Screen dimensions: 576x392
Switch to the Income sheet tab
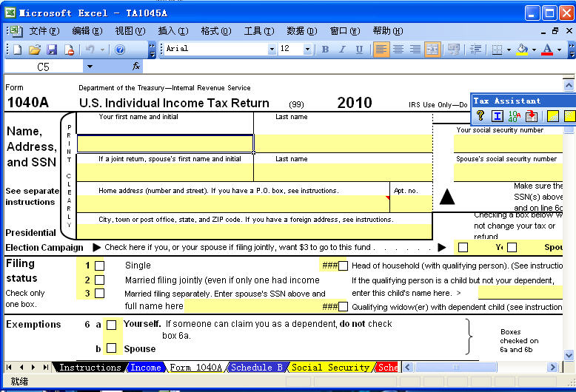(145, 368)
